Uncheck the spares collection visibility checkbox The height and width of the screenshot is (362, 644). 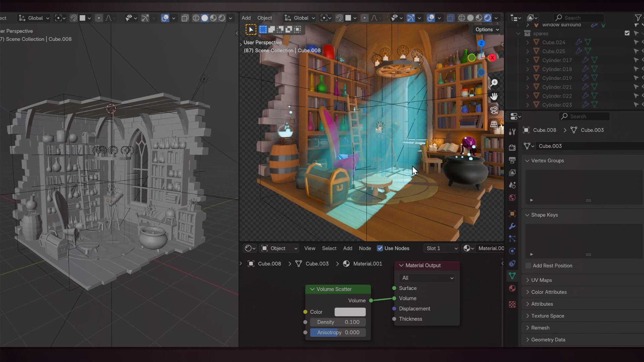click(627, 33)
